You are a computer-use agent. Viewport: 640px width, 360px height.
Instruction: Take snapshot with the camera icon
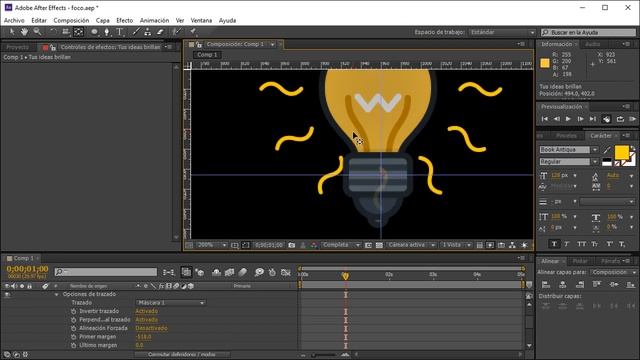291,245
